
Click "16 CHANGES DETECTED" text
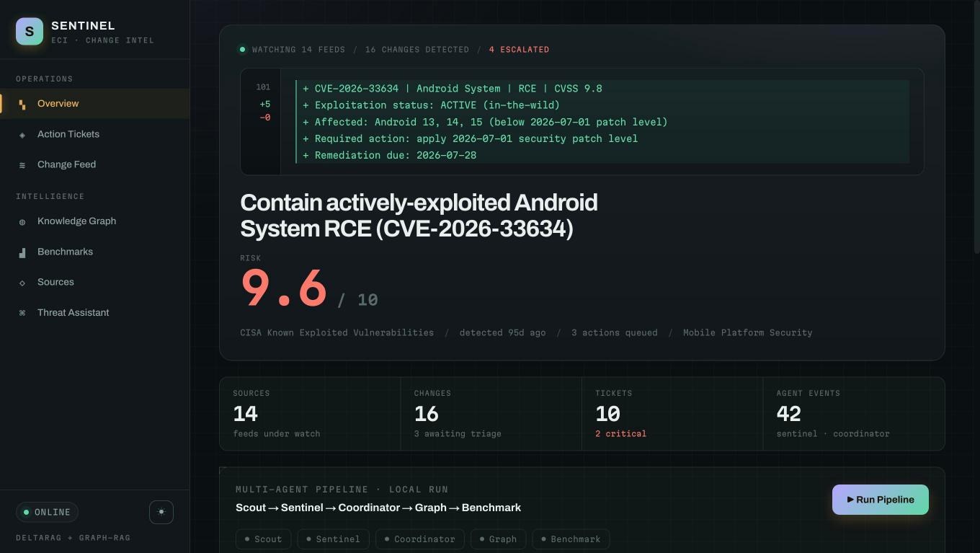tap(417, 50)
